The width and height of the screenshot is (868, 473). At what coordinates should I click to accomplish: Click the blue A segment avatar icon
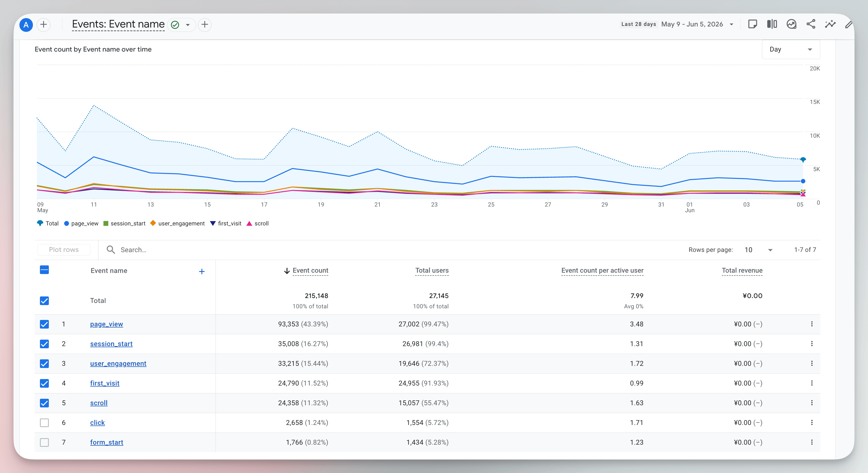coord(26,25)
